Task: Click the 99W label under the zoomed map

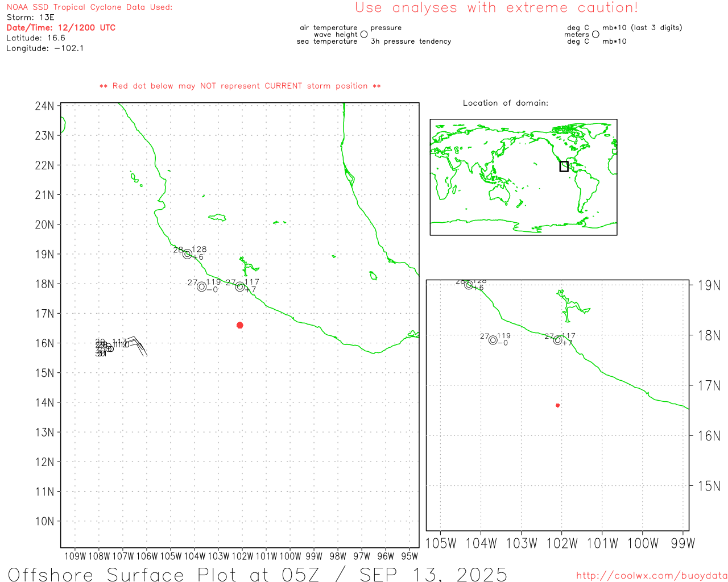Action: [x=683, y=543]
